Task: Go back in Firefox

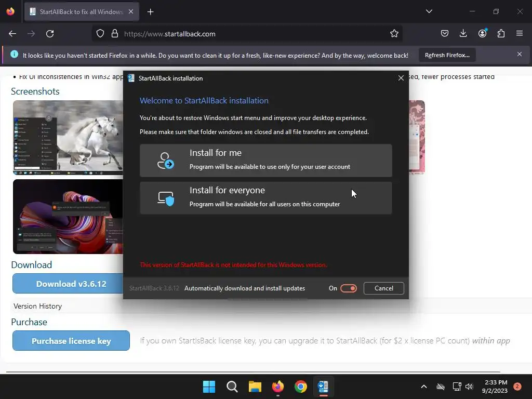Action: 12,34
